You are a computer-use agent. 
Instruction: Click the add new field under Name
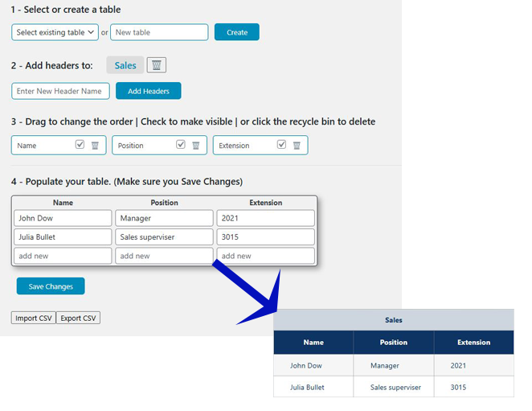point(63,256)
